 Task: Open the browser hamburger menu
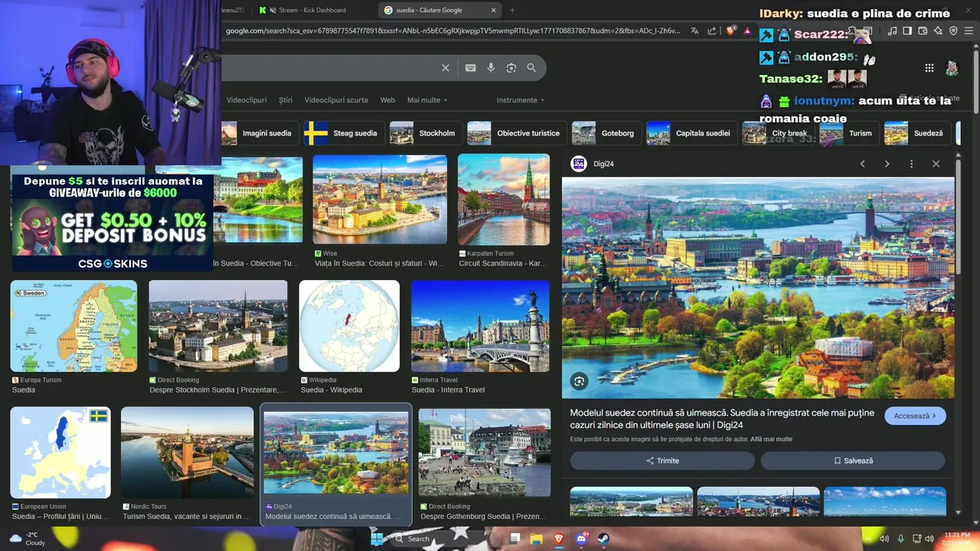pos(969,31)
